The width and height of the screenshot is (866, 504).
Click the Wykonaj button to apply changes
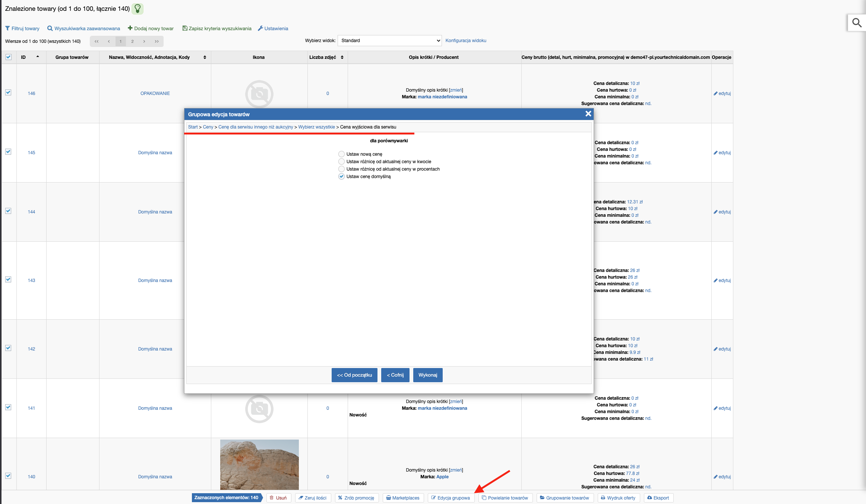coord(428,375)
